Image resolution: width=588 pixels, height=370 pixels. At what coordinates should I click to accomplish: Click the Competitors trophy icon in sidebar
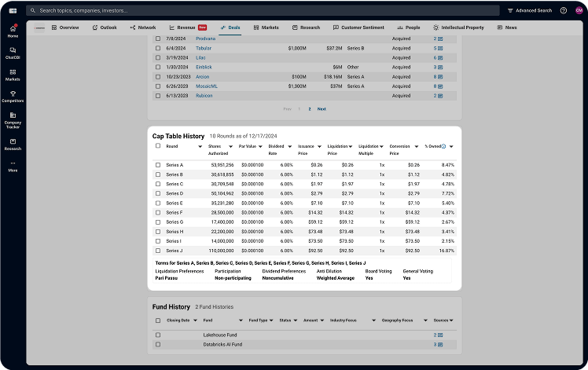(13, 96)
